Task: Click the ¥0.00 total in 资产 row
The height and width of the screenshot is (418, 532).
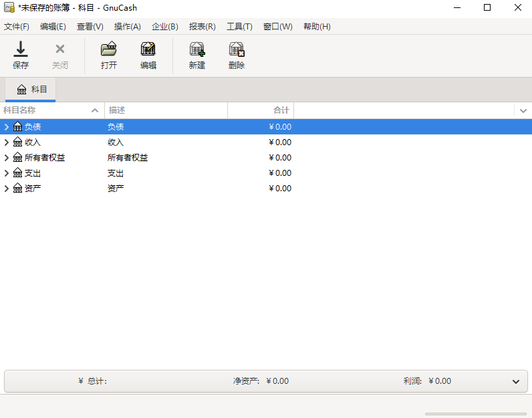Action: [280, 188]
